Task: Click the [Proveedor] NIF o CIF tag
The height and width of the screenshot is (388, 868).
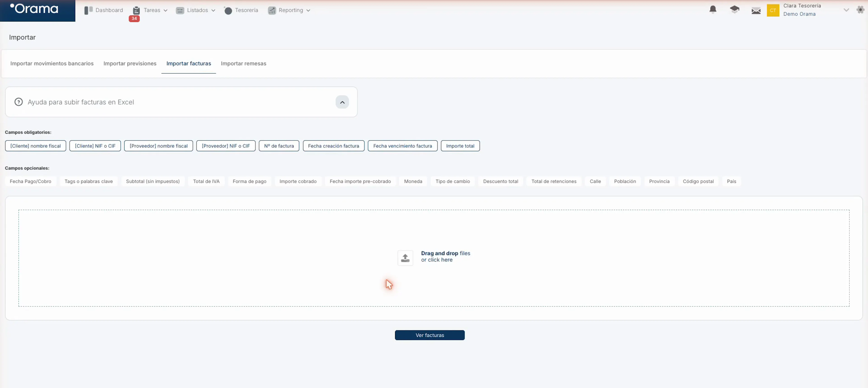Action: coord(226,146)
